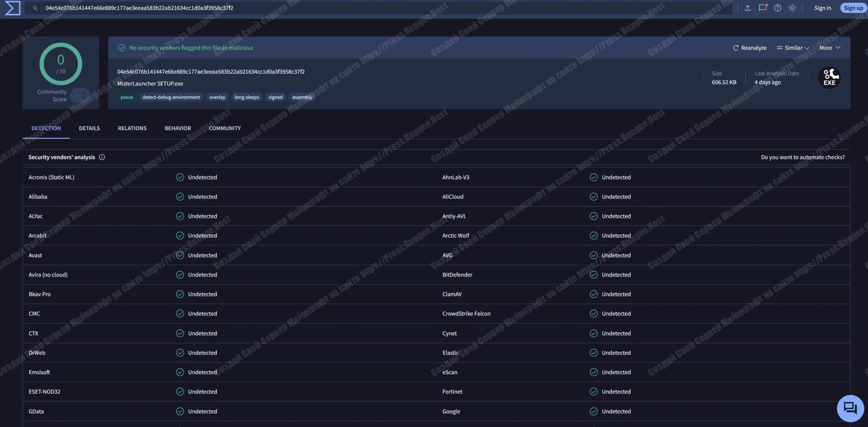Image resolution: width=868 pixels, height=427 pixels.
Task: Open the notifications flag icon
Action: (763, 8)
